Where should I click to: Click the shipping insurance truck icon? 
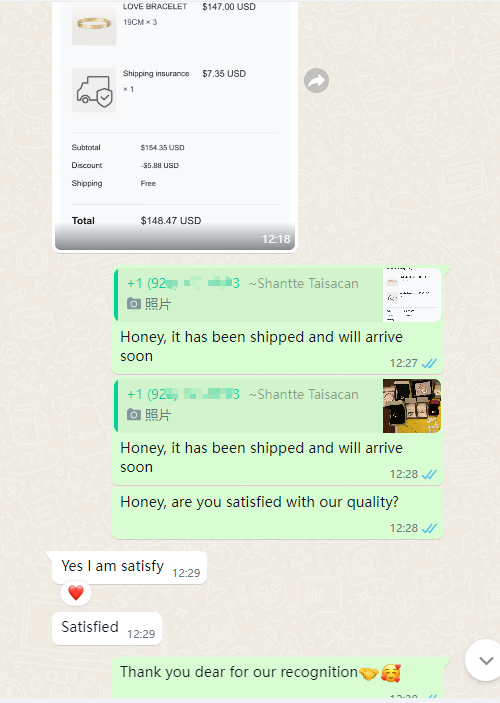point(94,90)
